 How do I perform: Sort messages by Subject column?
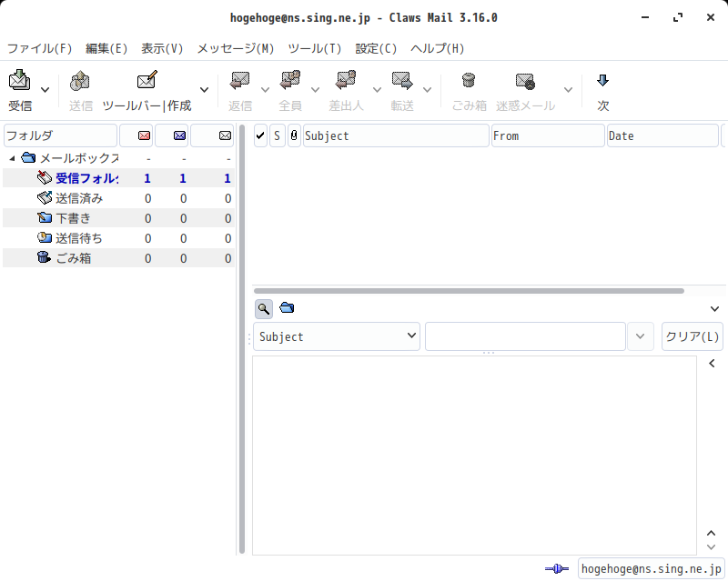click(396, 135)
